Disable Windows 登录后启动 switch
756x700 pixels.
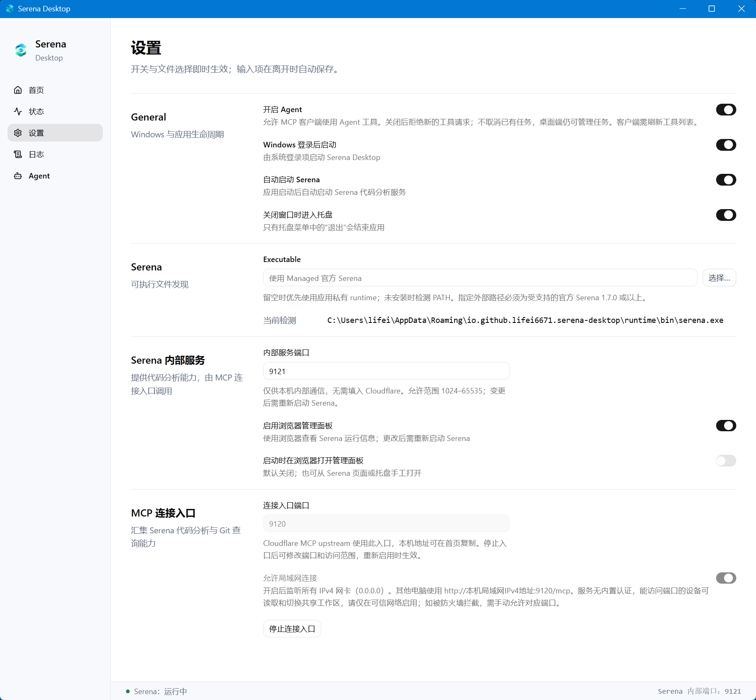[726, 145]
